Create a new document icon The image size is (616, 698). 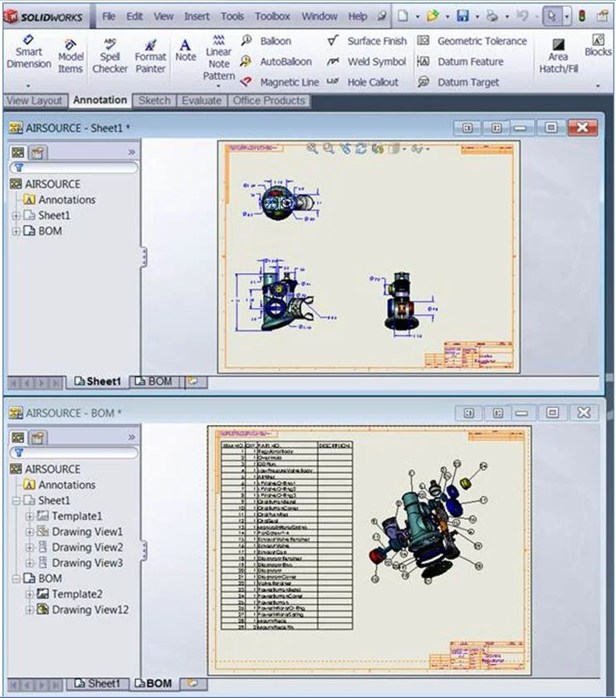[x=403, y=16]
